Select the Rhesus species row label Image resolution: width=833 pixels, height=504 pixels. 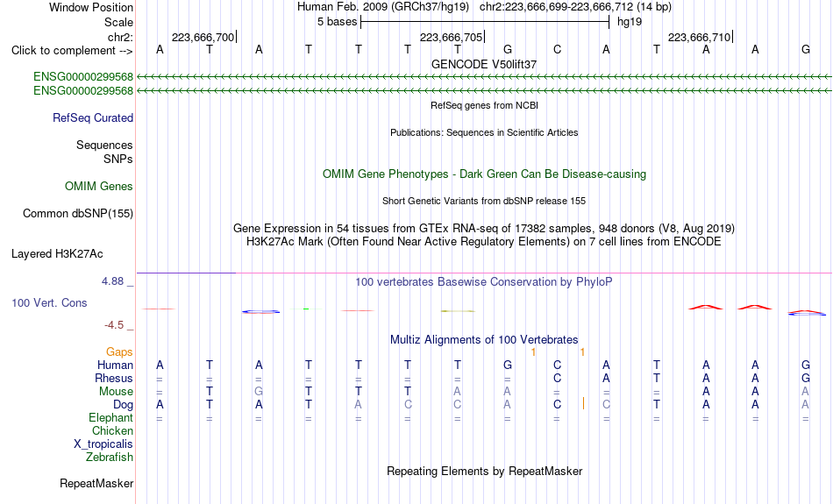point(114,378)
